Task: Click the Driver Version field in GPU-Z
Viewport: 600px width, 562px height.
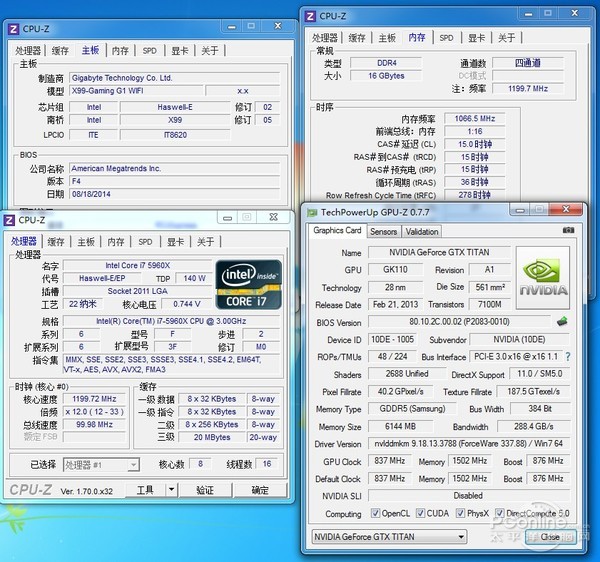Action: [469, 443]
